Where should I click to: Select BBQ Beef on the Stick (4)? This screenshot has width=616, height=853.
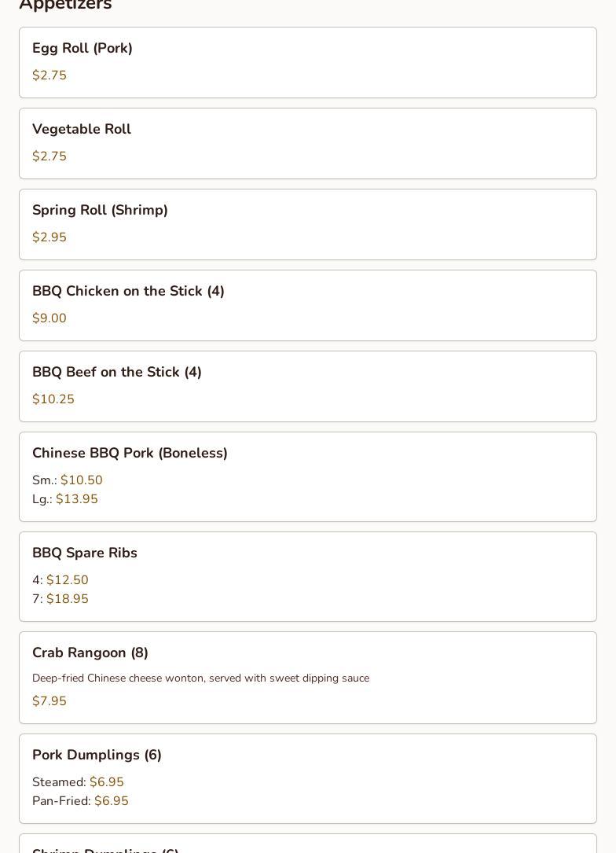click(117, 373)
